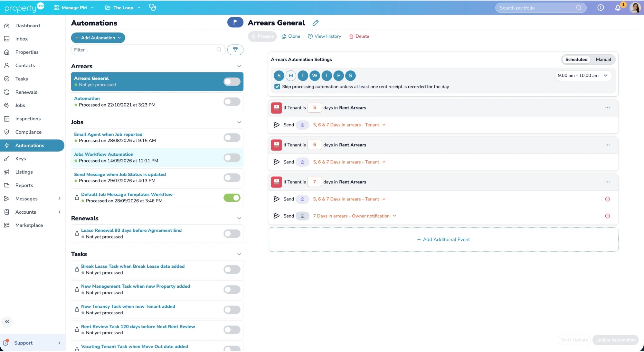644x352 pixels.
Task: Click the PropertyMe logo
Action: [24, 7]
